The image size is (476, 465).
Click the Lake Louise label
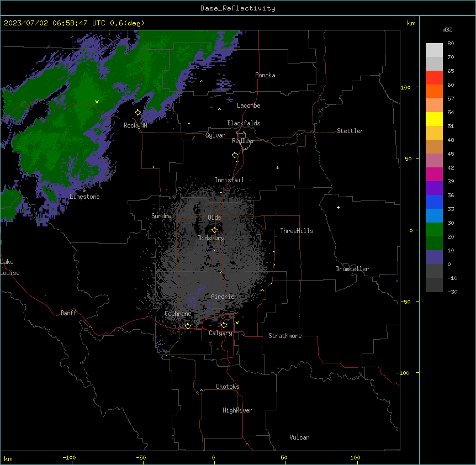[9, 267]
